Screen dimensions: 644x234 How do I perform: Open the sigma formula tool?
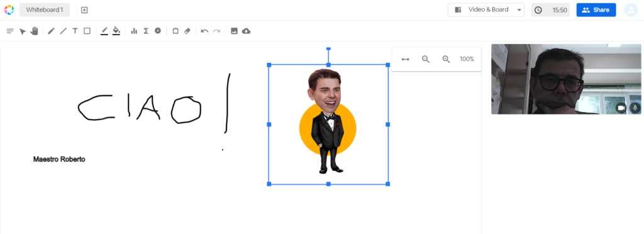[x=146, y=31]
